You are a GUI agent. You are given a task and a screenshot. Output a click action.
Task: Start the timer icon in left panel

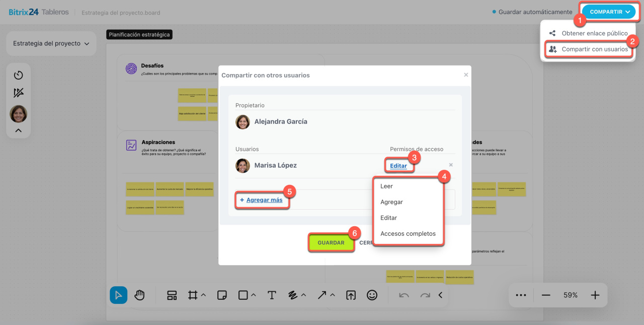tap(19, 75)
